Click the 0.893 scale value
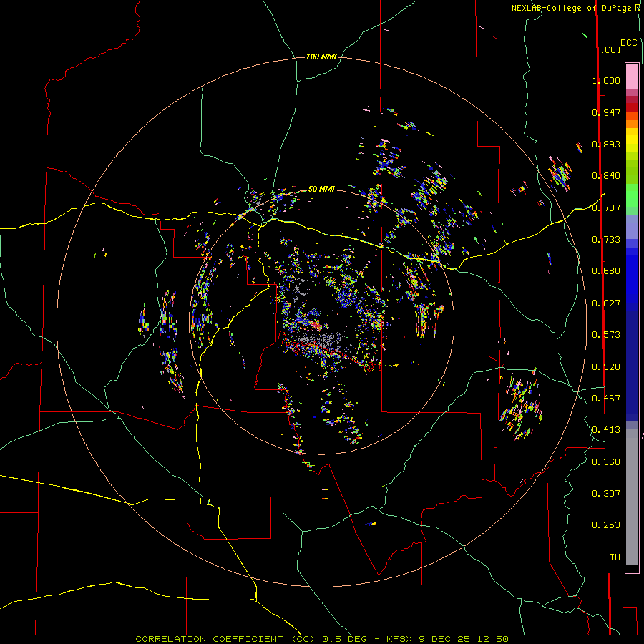The height and width of the screenshot is (644, 644). [606, 144]
